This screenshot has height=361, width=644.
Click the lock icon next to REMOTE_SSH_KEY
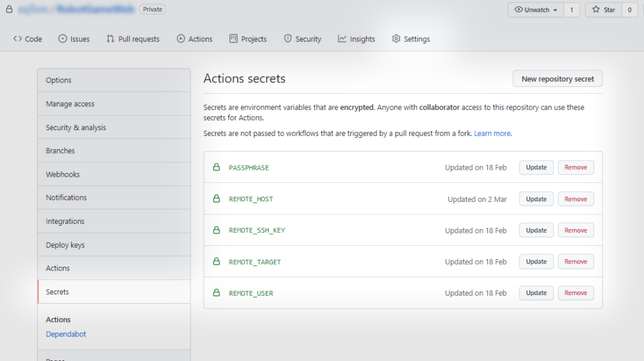click(216, 230)
